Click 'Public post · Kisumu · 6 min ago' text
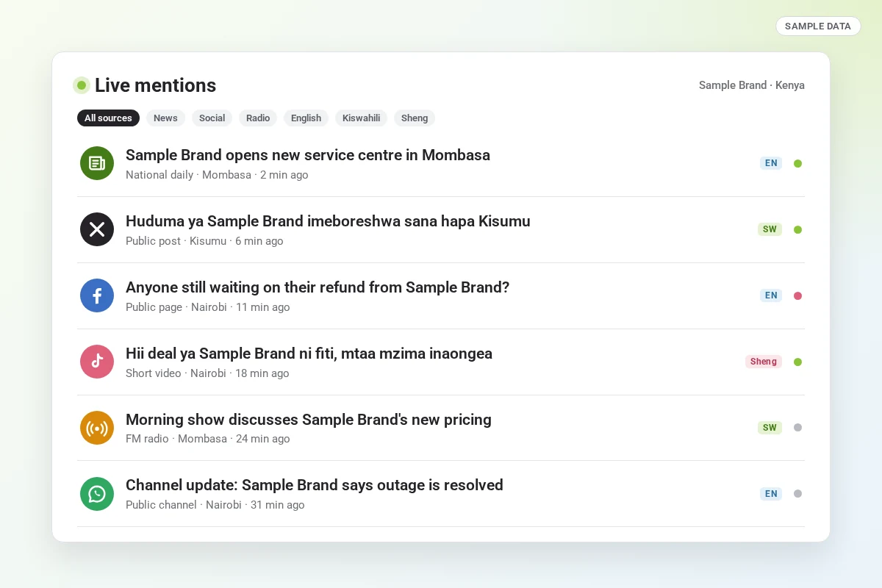This screenshot has height=588, width=882. click(x=204, y=241)
